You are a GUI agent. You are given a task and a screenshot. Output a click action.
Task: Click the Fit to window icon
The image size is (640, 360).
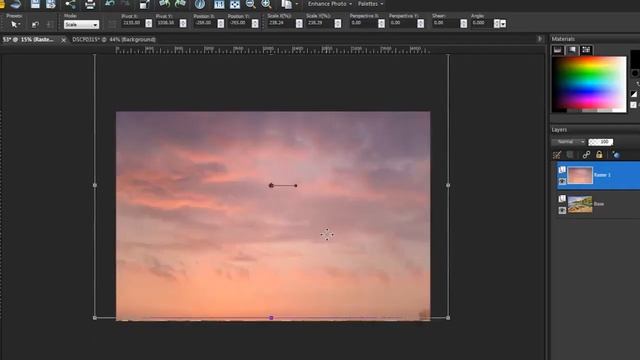pos(235,4)
